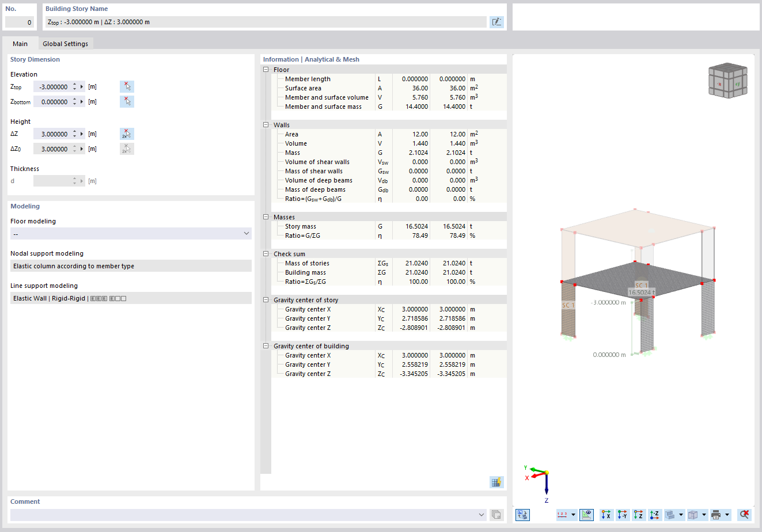Click the table with lightning icon below the Information table
Screen dimensions: 762x532
[496, 482]
